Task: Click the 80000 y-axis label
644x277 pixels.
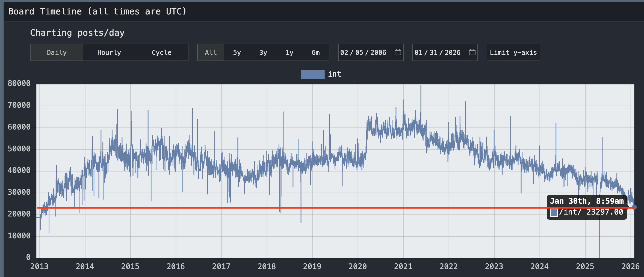Action: (19, 83)
